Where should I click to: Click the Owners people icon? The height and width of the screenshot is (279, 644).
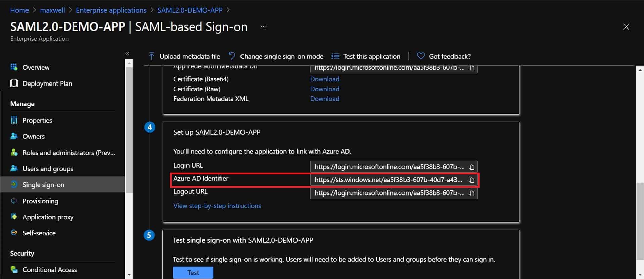point(14,136)
